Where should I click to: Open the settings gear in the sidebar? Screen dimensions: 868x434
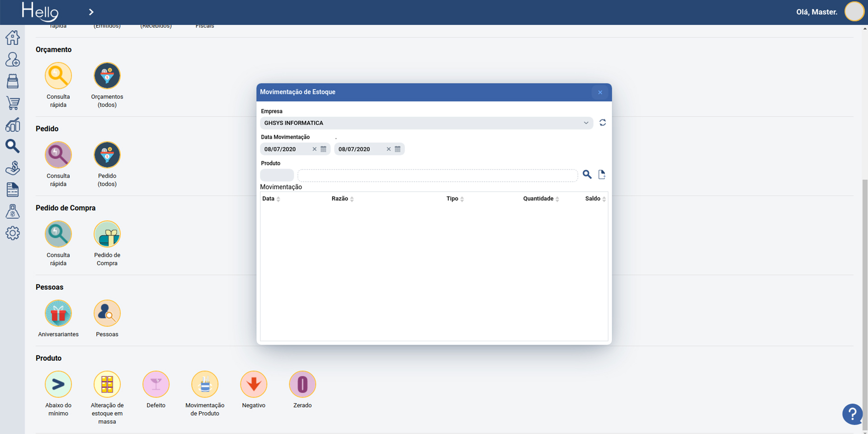[13, 233]
